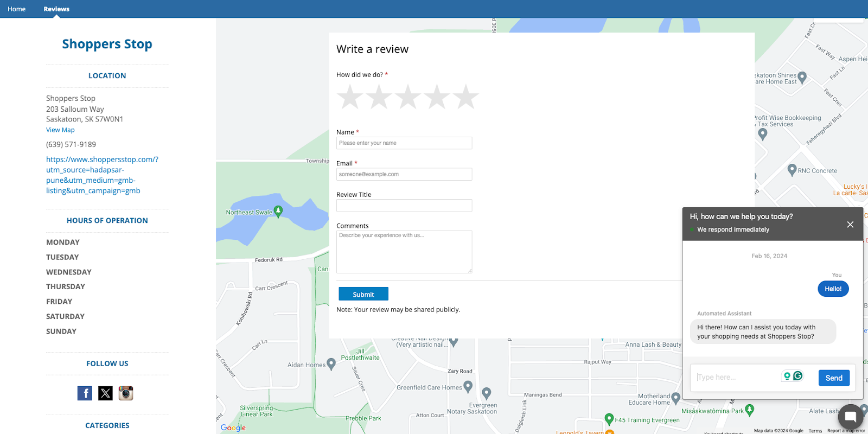Click the Evergreen Notary Saskatoon map pin
The width and height of the screenshot is (868, 434).
[x=487, y=393]
